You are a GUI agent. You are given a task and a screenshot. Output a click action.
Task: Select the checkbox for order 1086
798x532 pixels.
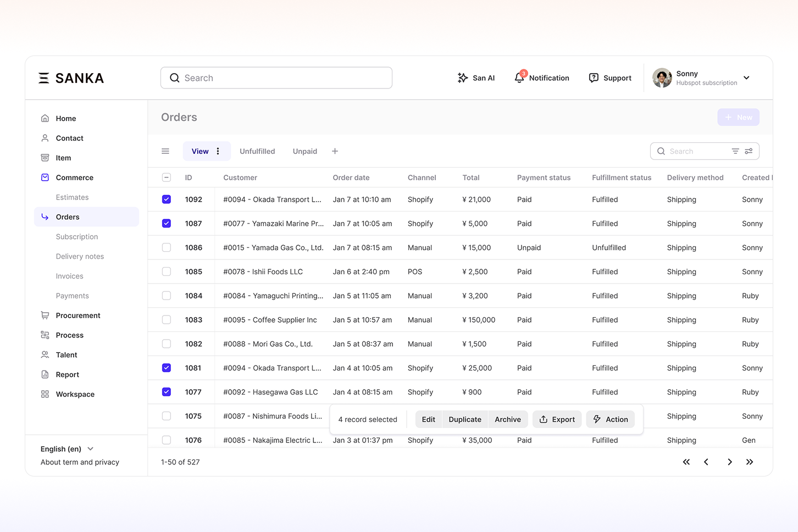pos(167,248)
